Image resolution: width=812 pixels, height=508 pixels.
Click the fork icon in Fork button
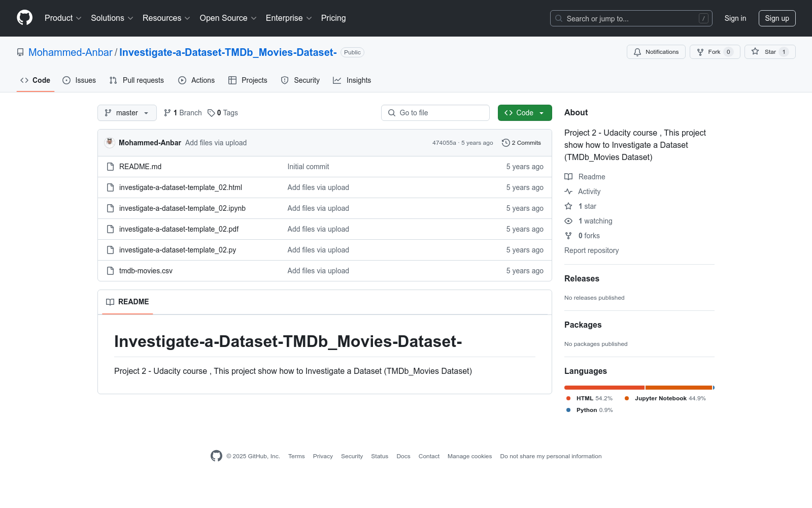click(700, 52)
